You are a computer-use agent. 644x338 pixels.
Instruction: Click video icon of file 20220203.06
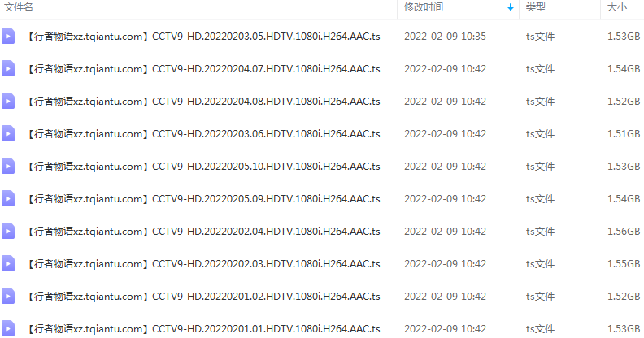[8, 134]
